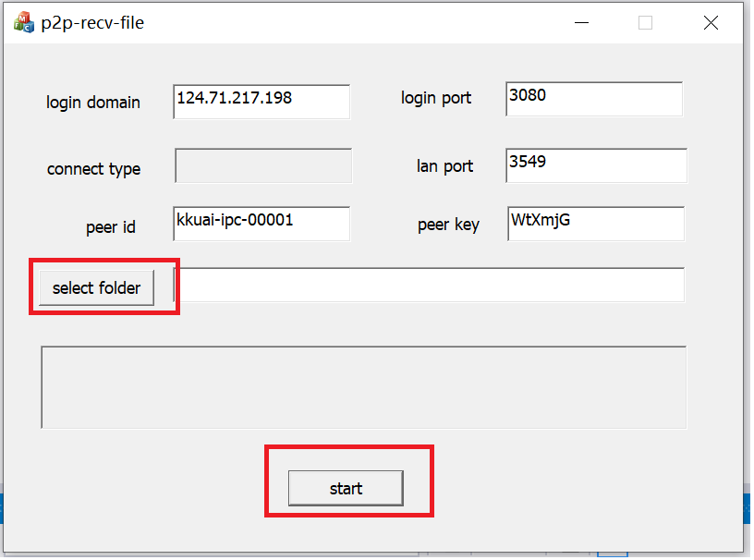754x560 pixels.
Task: Click the disabled maximize button
Action: 645,23
